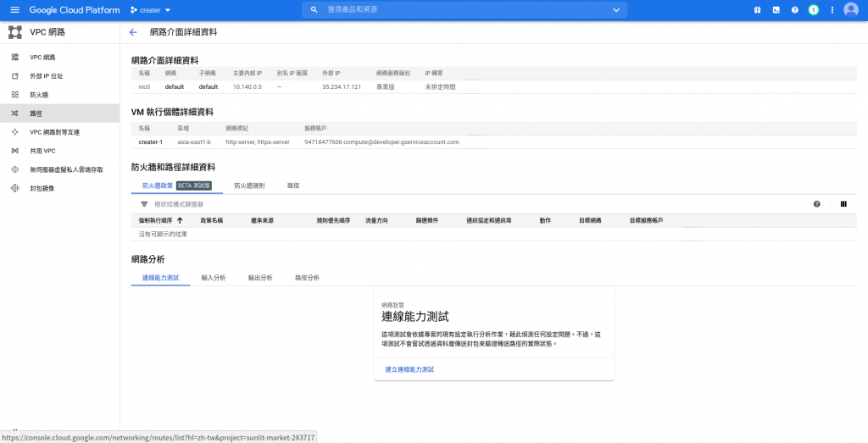Click the 政策名稱 column header
The width and height of the screenshot is (868, 443).
[211, 221]
